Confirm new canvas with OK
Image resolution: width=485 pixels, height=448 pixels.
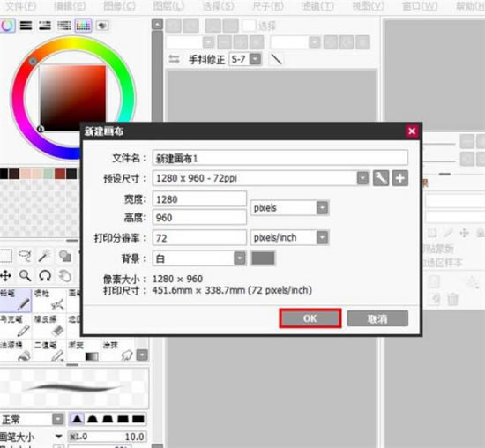coord(310,318)
